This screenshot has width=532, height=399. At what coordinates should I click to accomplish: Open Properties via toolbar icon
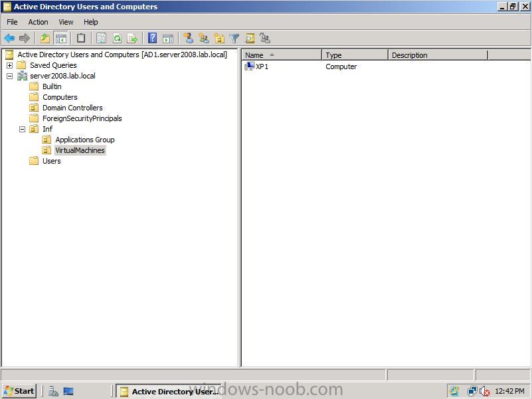coord(101,38)
